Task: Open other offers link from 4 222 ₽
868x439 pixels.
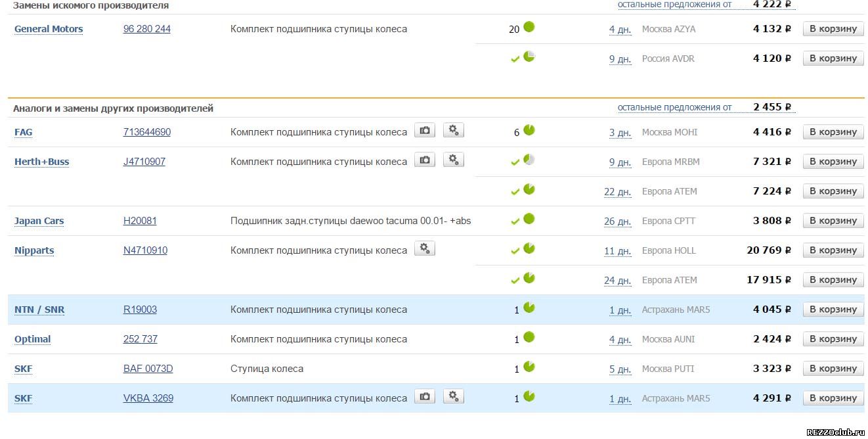Action: [x=675, y=5]
